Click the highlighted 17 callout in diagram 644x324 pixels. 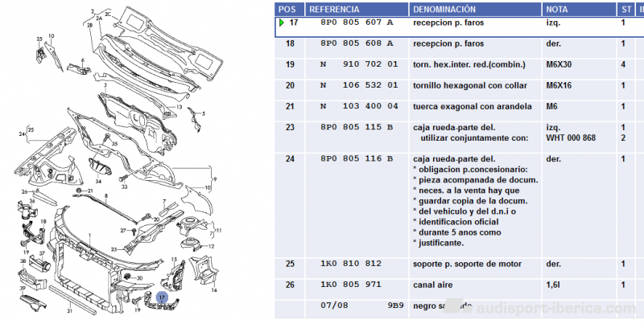(x=163, y=297)
